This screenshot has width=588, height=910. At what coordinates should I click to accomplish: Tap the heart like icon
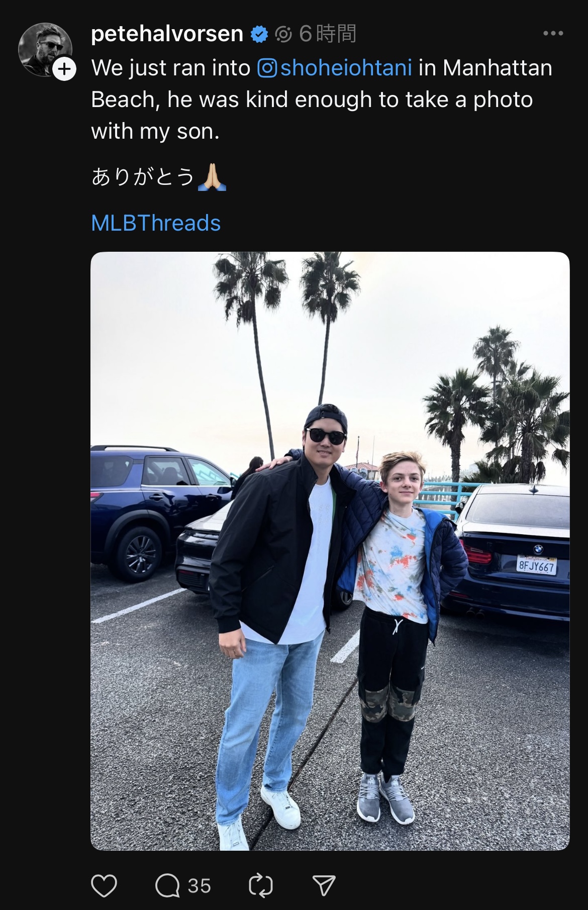pyautogui.click(x=104, y=886)
